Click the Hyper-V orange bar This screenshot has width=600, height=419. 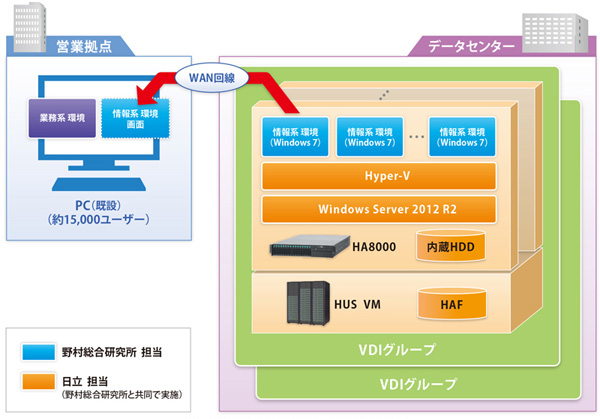click(379, 174)
